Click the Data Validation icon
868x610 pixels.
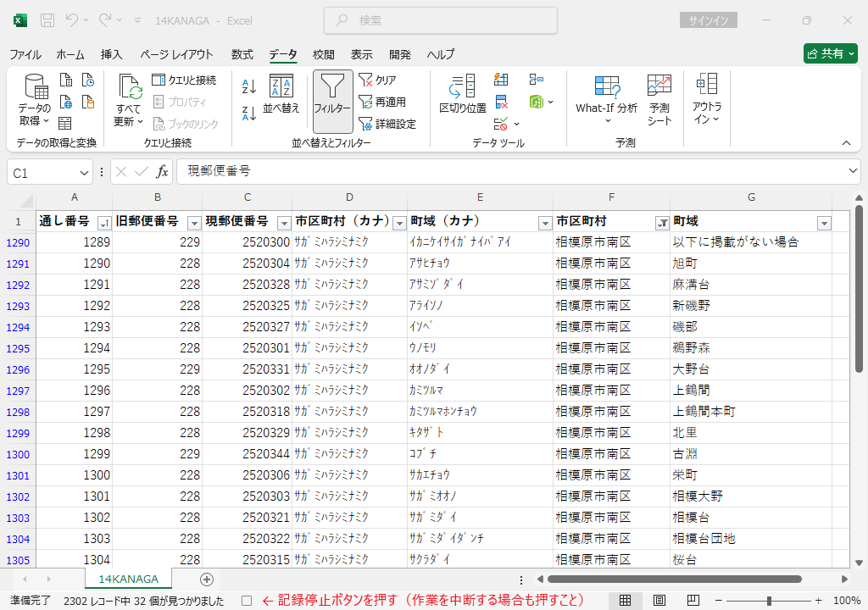tap(501, 124)
